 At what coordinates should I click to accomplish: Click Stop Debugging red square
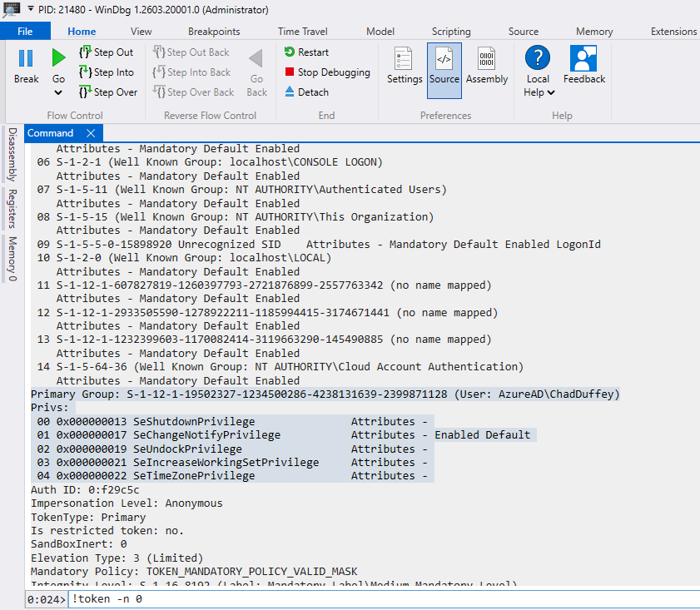(290, 72)
